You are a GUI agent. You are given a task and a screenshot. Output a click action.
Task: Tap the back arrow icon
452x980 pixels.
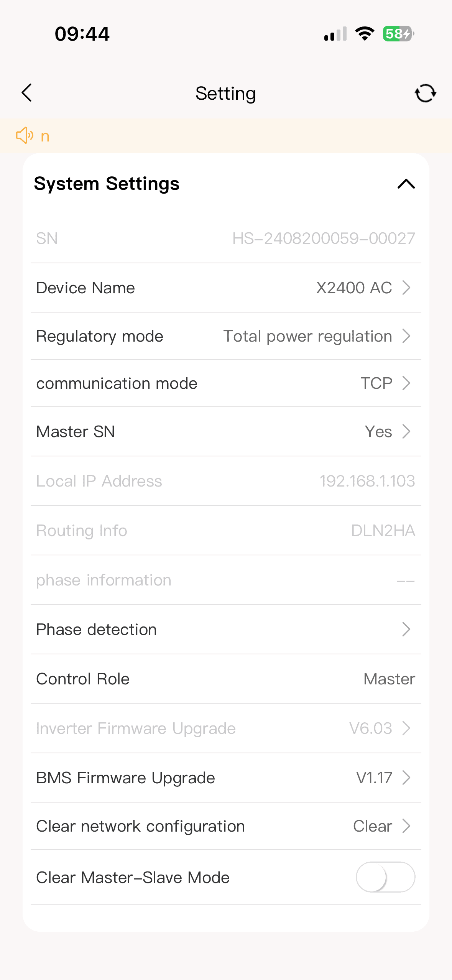tap(27, 93)
